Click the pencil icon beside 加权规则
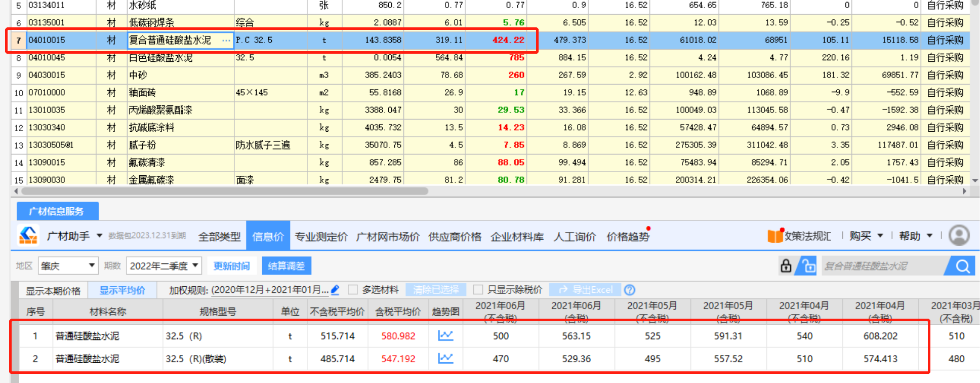This screenshot has height=383, width=980. [x=335, y=290]
